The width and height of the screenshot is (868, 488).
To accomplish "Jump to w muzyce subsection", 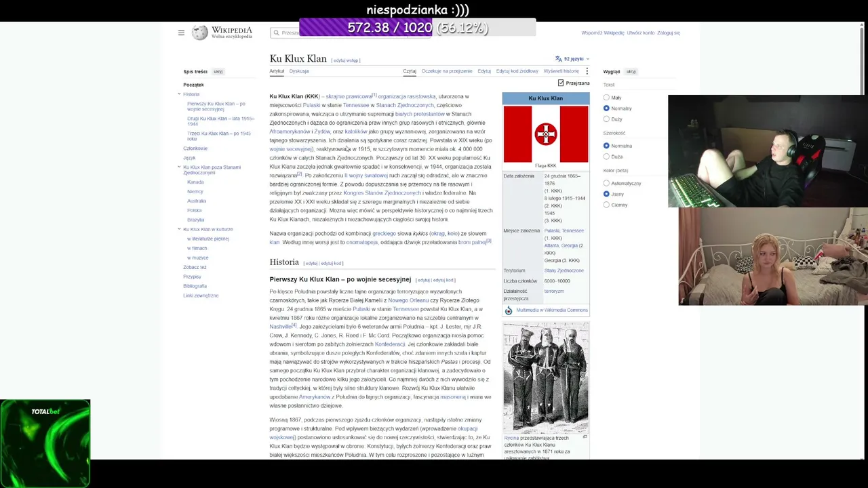I will pos(198,258).
